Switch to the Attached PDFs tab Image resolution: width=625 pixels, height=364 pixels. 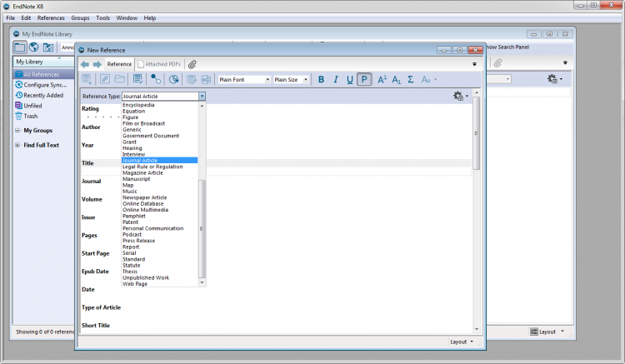tap(159, 64)
